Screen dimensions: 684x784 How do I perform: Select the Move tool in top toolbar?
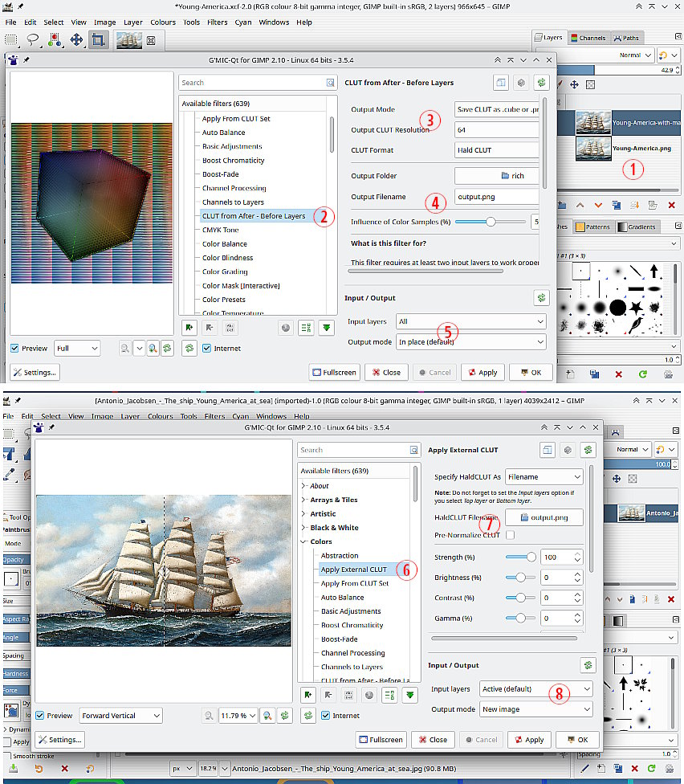pos(77,39)
